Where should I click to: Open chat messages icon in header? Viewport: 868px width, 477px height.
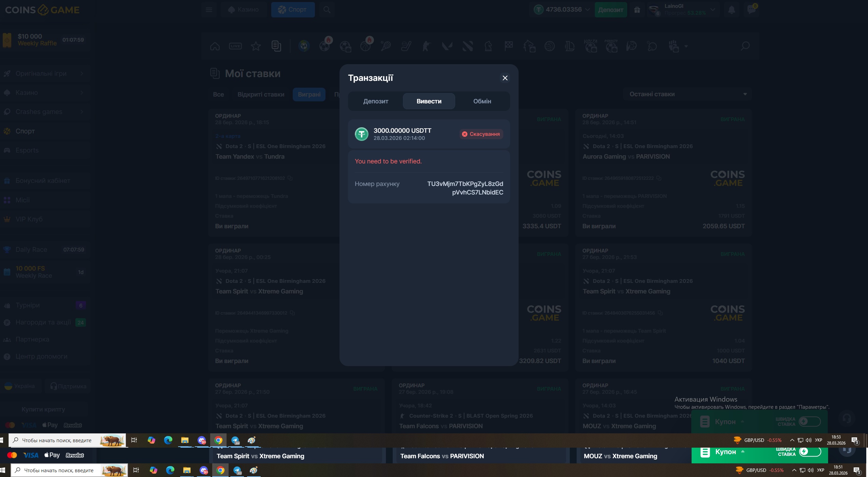pos(751,10)
